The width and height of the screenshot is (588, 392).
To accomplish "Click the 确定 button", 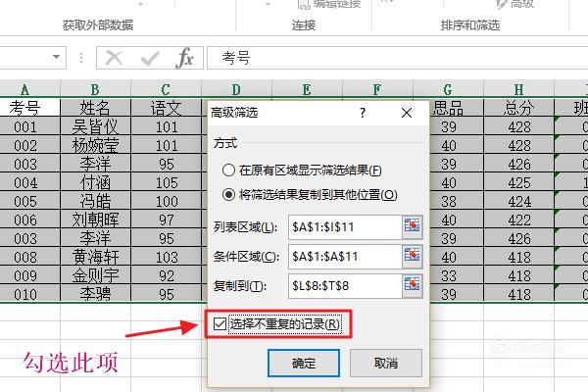I will coord(304,363).
